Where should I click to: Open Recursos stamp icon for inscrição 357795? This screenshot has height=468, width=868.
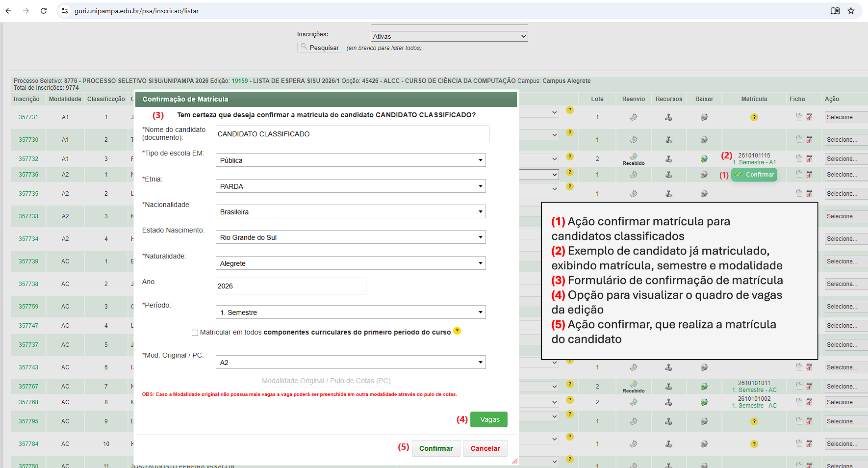[x=668, y=421]
